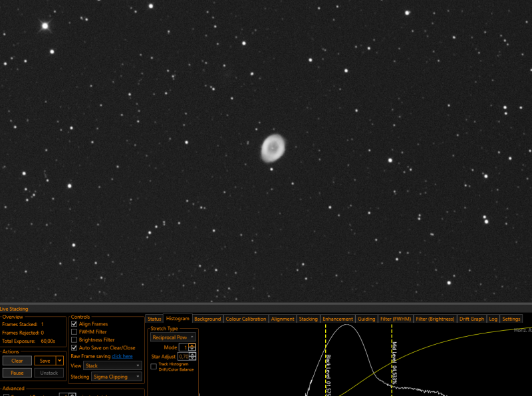Open the Save button's dropdown arrow

(x=60, y=361)
